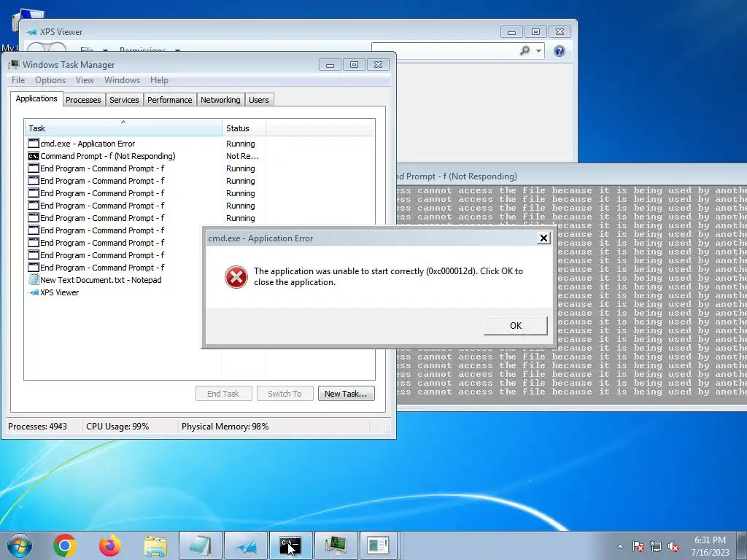Launch Firefox from the taskbar
Viewport: 747px width, 560px height.
(110, 545)
